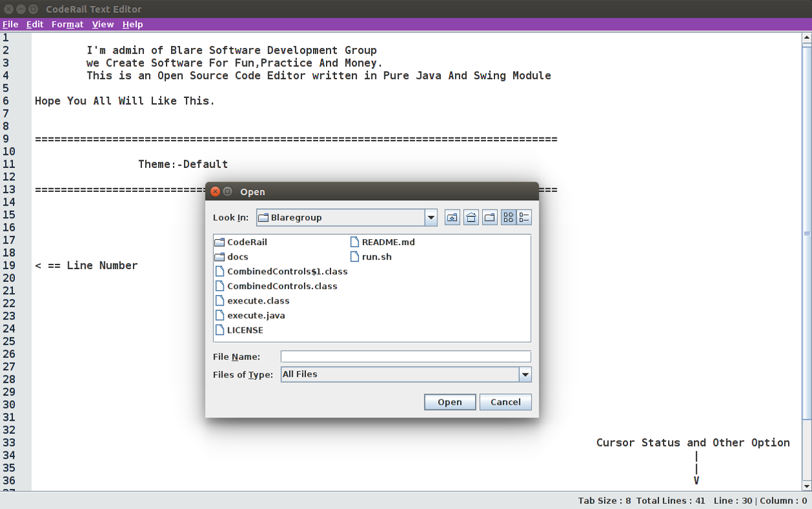This screenshot has width=812, height=509.
Task: Select the file icon of CombinedControls$1.class
Action: 219,272
